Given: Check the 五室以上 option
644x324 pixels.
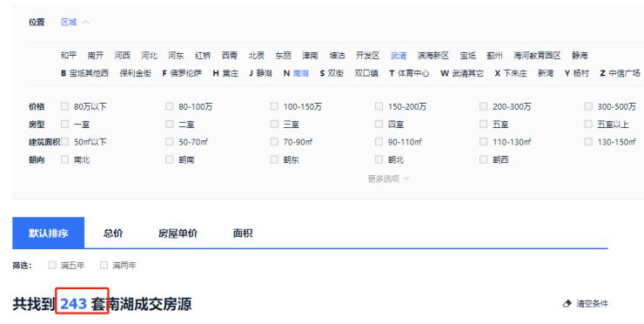Looking at the screenshot, I should tap(588, 124).
